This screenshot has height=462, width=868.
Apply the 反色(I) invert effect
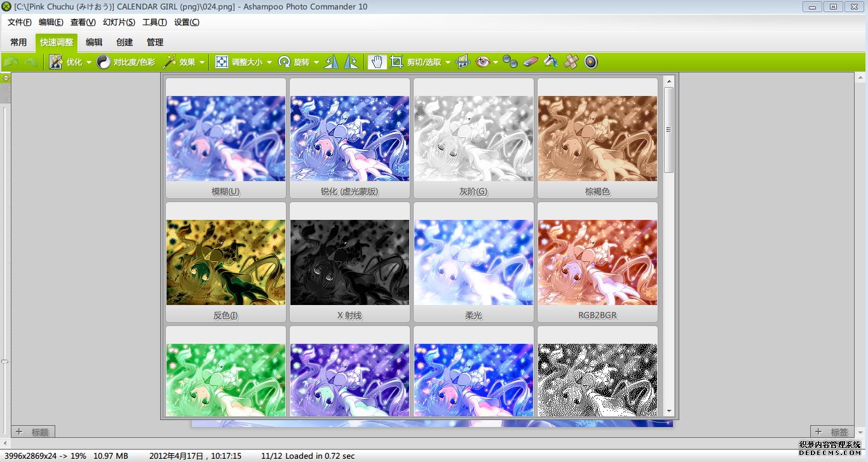click(226, 262)
